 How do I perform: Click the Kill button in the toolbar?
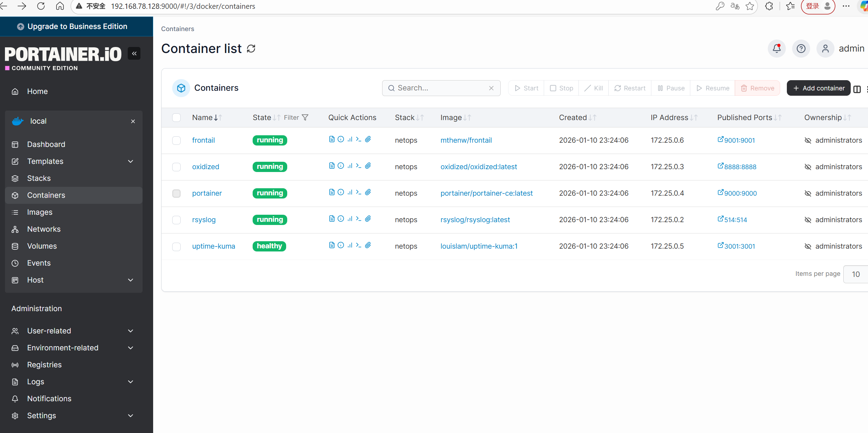[x=593, y=88]
